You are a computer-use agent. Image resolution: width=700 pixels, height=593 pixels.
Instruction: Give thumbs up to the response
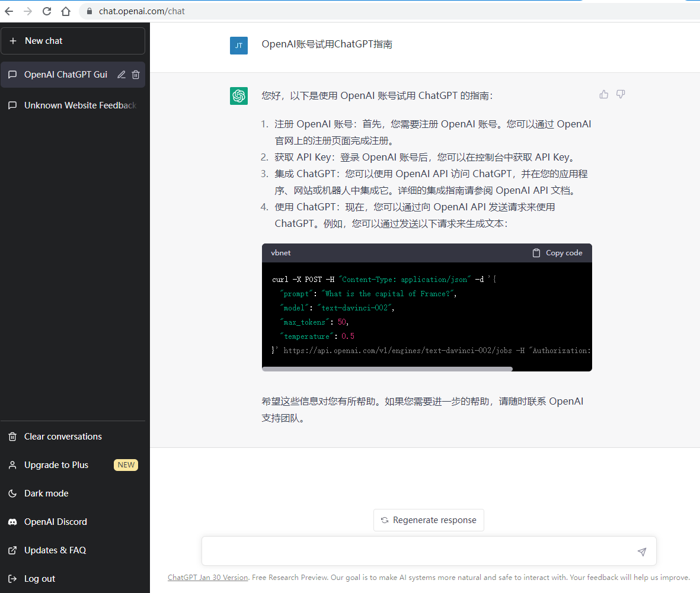coord(604,94)
